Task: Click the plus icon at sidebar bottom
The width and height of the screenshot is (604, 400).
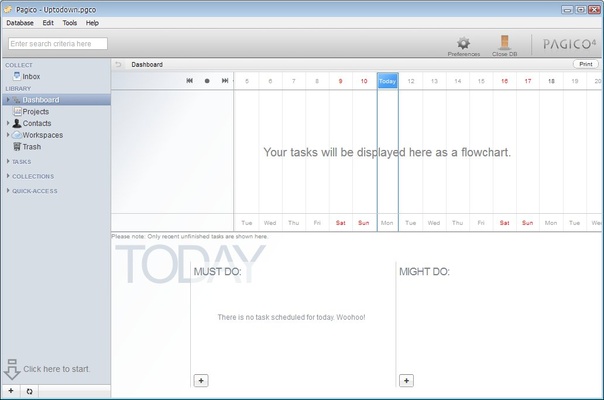Action: (x=11, y=391)
